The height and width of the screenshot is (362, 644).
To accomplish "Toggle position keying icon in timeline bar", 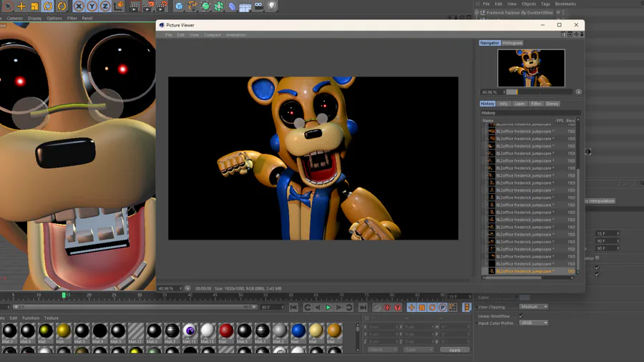I will point(411,308).
